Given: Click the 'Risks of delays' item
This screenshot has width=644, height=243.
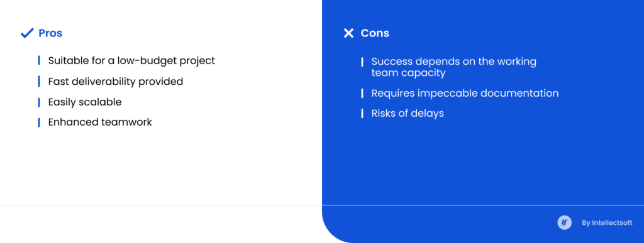Looking at the screenshot, I should tap(408, 114).
